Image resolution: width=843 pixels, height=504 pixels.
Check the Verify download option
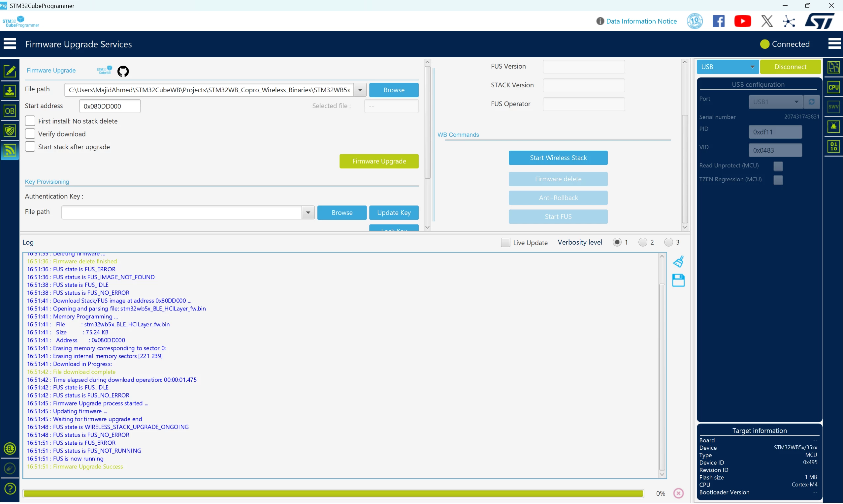click(30, 134)
